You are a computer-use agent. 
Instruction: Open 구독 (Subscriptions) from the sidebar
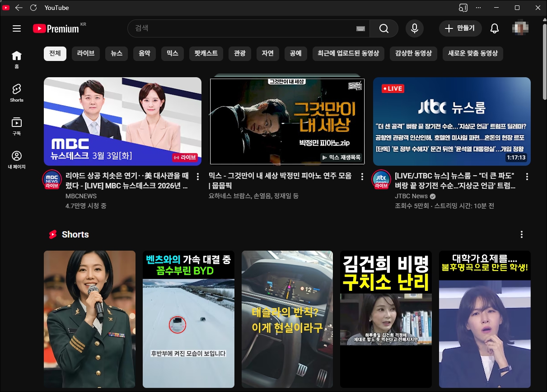click(x=16, y=126)
